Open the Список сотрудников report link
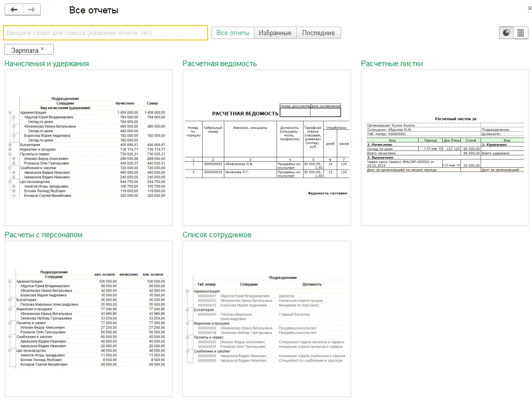 pyautogui.click(x=217, y=235)
